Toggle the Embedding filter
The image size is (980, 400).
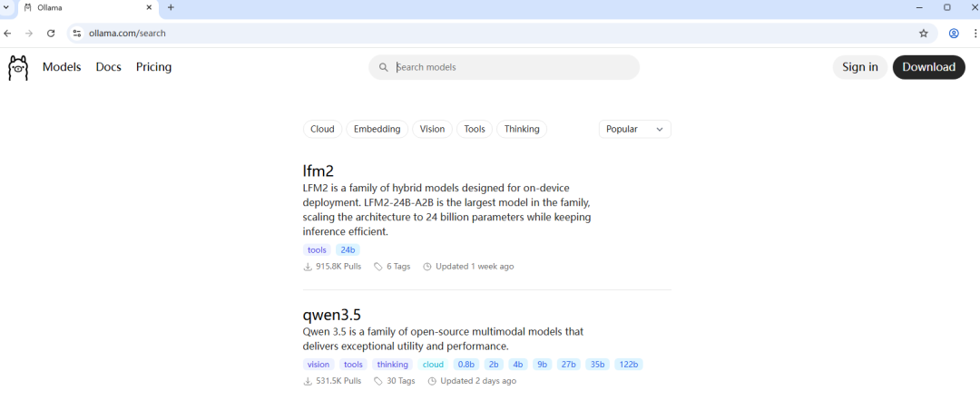tap(377, 129)
